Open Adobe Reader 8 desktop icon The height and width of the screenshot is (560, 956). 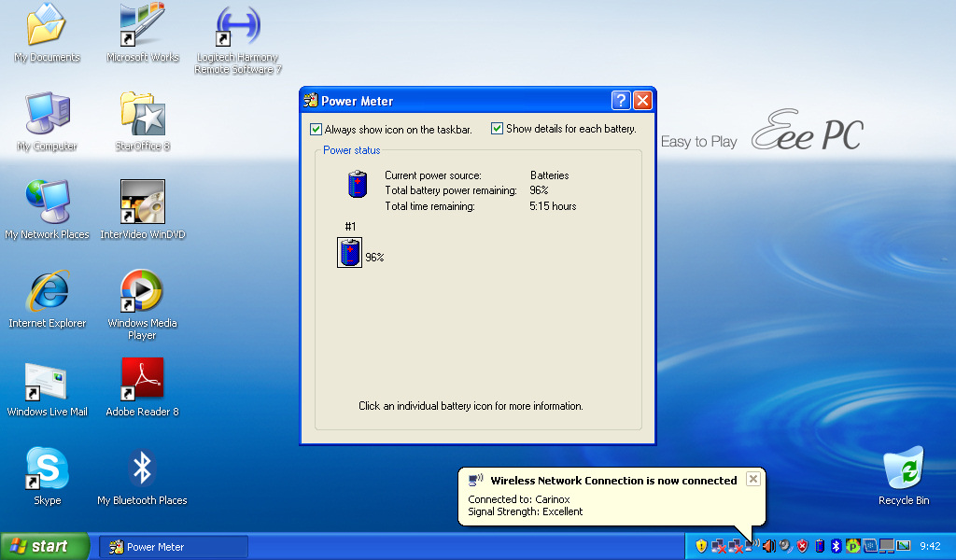click(142, 380)
